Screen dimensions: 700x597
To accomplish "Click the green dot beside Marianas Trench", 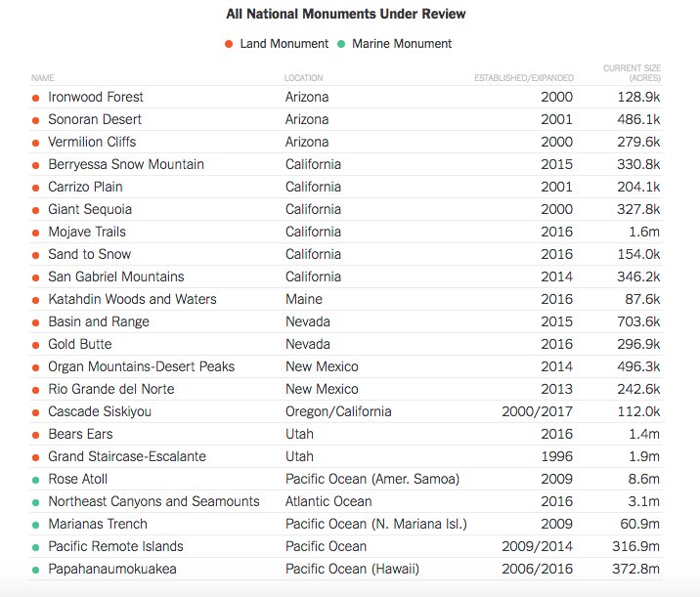I will pyautogui.click(x=36, y=525).
